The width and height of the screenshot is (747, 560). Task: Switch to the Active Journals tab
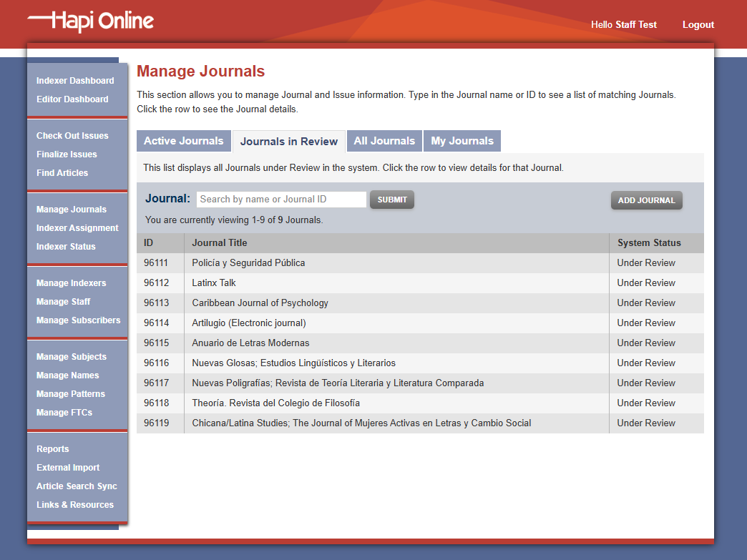[x=183, y=141]
